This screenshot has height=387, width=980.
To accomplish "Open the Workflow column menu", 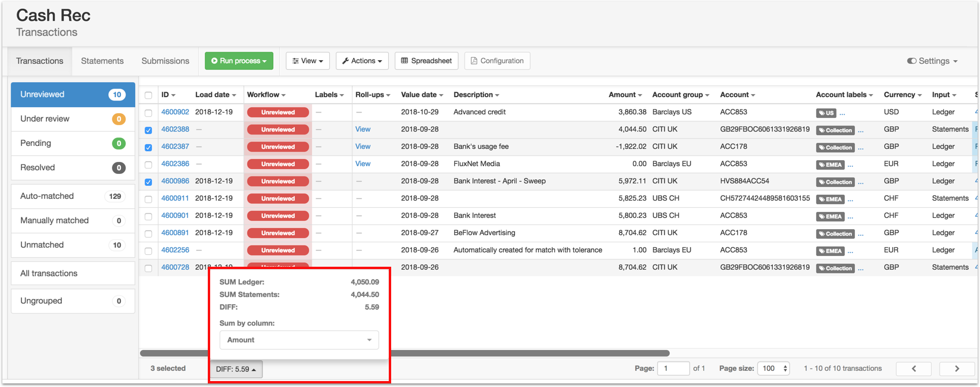I will [266, 95].
